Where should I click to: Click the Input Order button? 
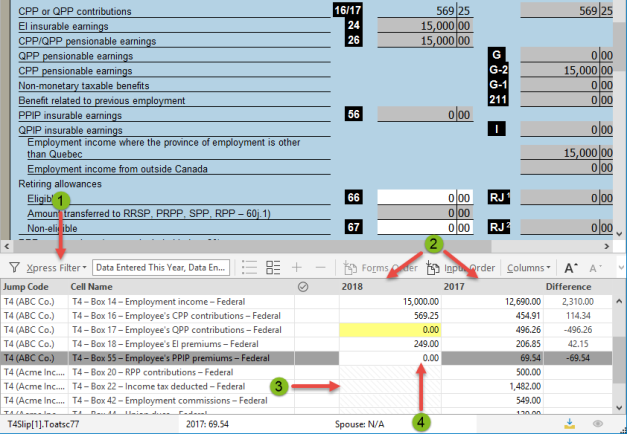pyautogui.click(x=460, y=268)
